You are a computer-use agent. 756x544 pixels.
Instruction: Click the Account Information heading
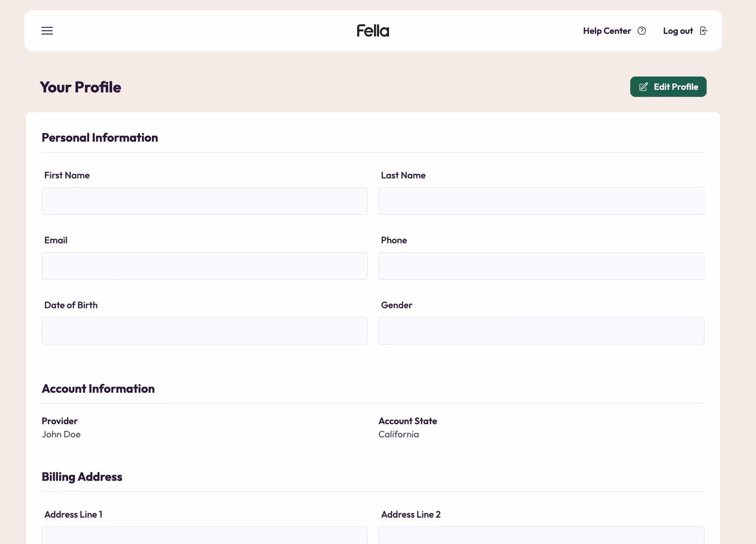(98, 389)
